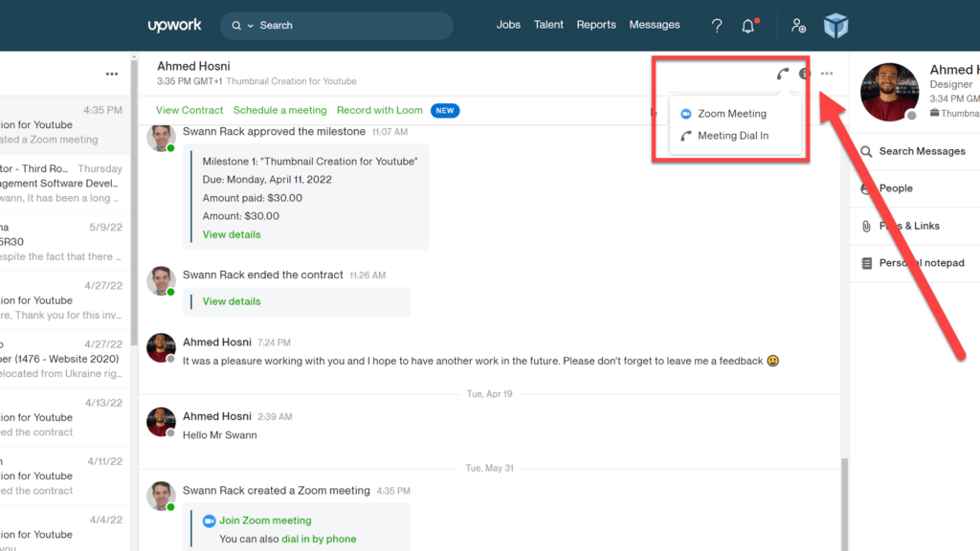980x551 pixels.
Task: Open the 4/11/22 conversation
Action: [x=65, y=476]
